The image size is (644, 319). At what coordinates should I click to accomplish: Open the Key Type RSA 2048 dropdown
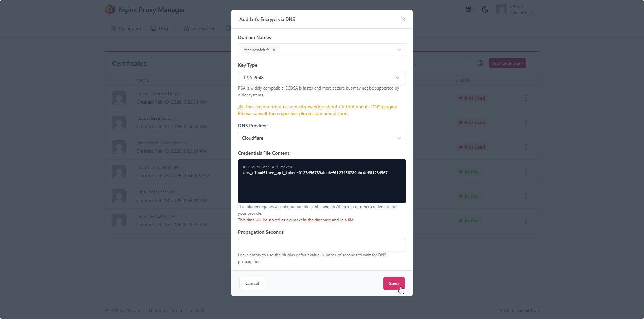click(x=322, y=78)
